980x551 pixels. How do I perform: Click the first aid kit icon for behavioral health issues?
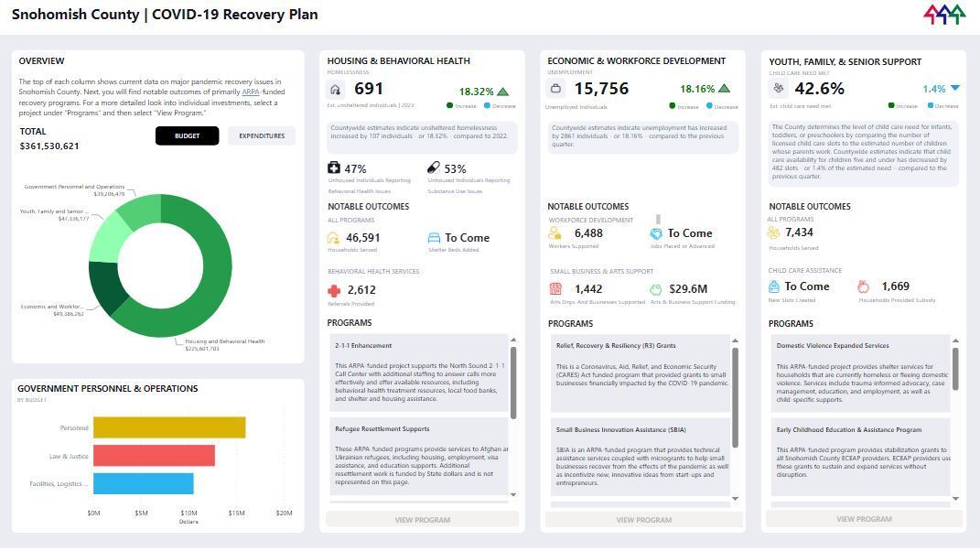click(332, 169)
